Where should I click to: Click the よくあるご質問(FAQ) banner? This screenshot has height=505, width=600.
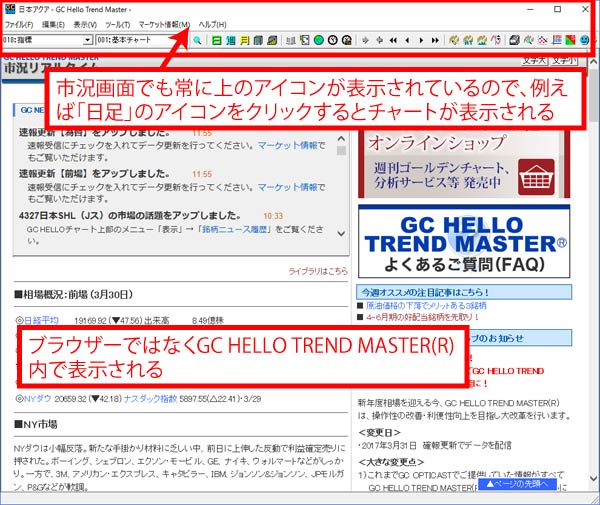click(x=464, y=241)
